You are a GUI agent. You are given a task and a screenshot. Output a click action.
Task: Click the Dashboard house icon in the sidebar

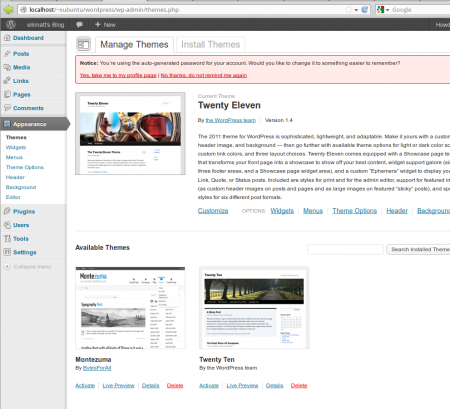click(7, 38)
